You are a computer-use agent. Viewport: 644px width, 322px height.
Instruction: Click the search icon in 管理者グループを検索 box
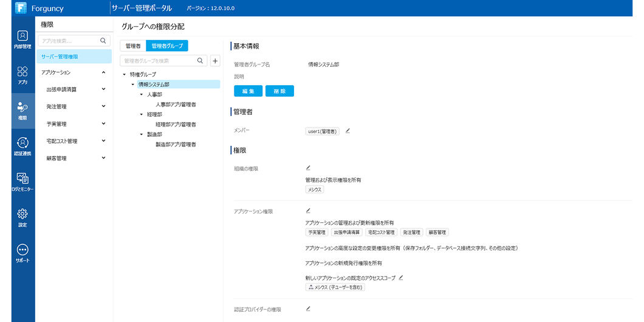tap(200, 60)
